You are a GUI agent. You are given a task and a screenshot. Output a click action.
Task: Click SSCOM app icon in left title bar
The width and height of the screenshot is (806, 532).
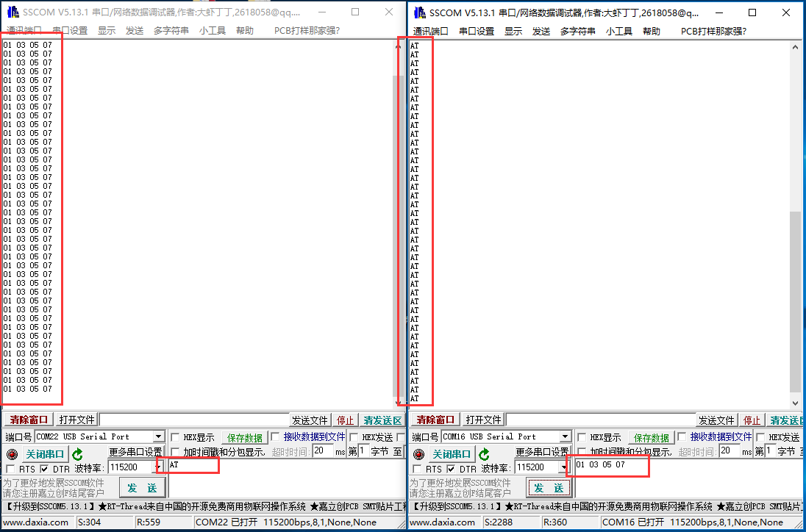click(13, 12)
